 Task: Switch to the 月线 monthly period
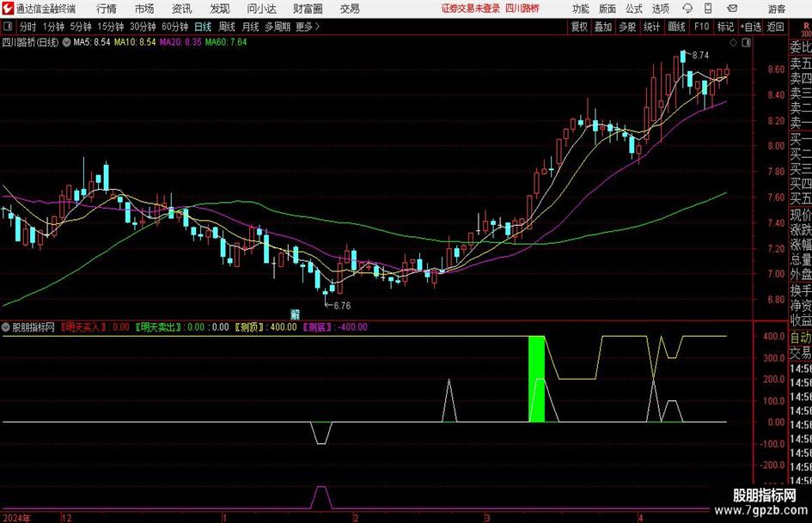tap(250, 27)
